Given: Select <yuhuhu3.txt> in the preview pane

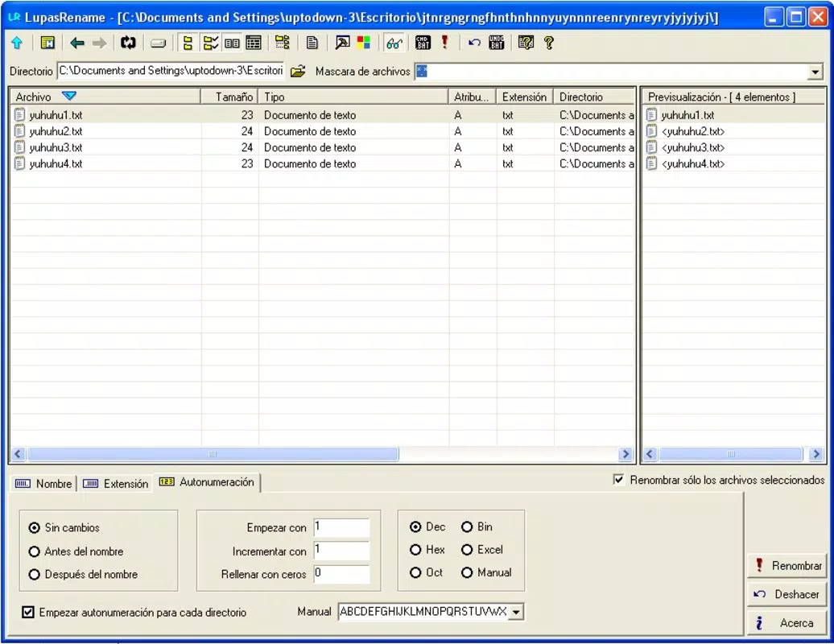Looking at the screenshot, I should (692, 147).
